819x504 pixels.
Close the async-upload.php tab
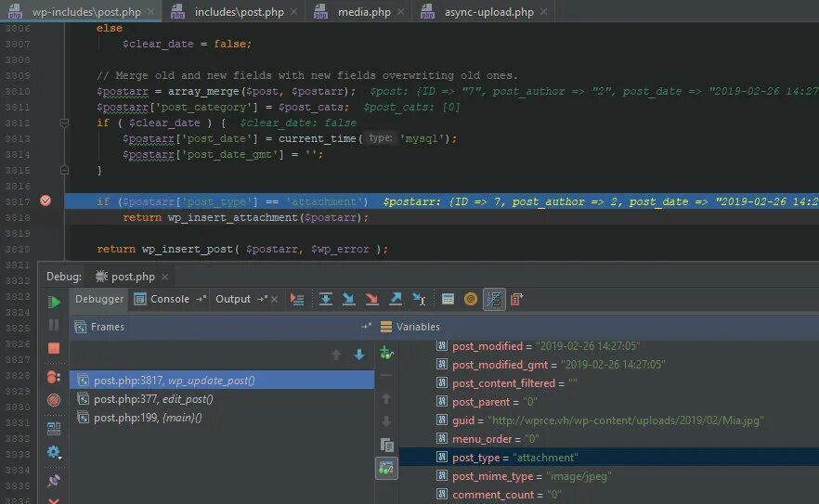pyautogui.click(x=544, y=11)
